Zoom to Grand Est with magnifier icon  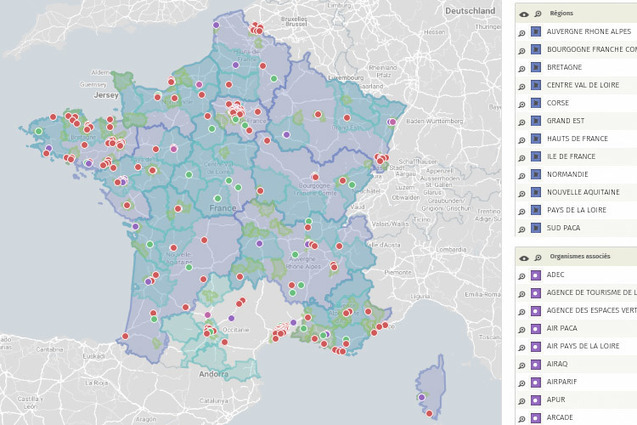click(522, 122)
